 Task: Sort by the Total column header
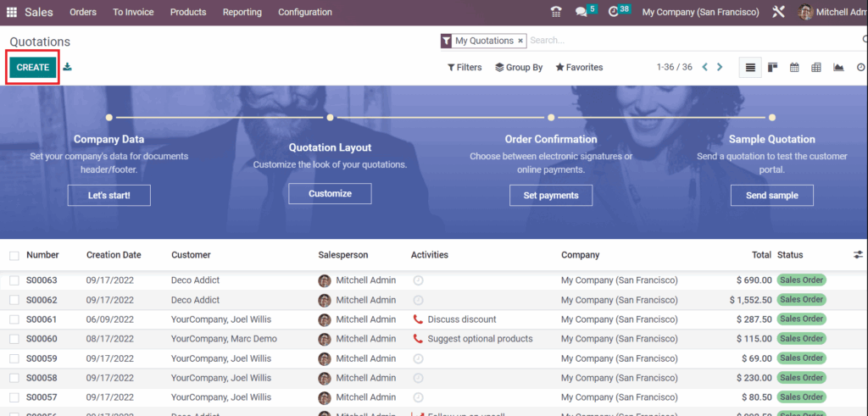(762, 255)
